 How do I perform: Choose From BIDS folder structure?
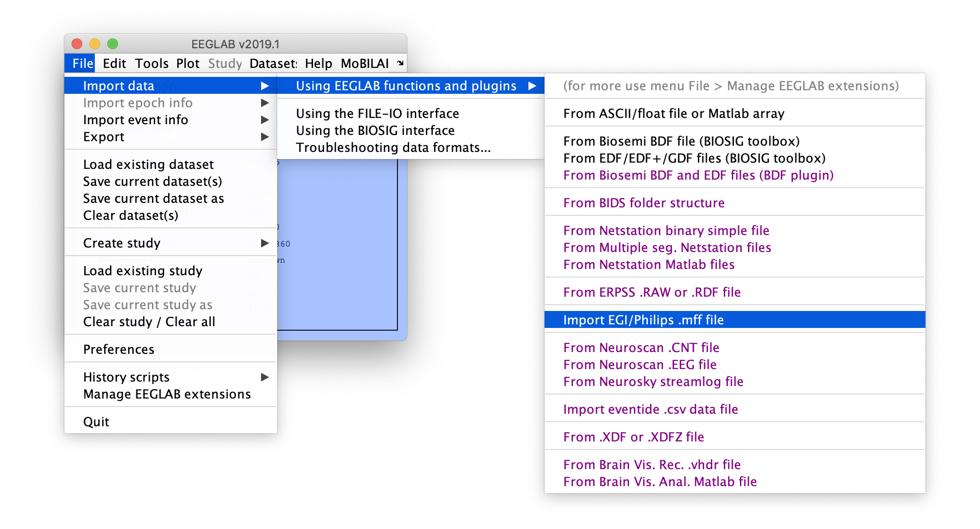click(x=643, y=203)
